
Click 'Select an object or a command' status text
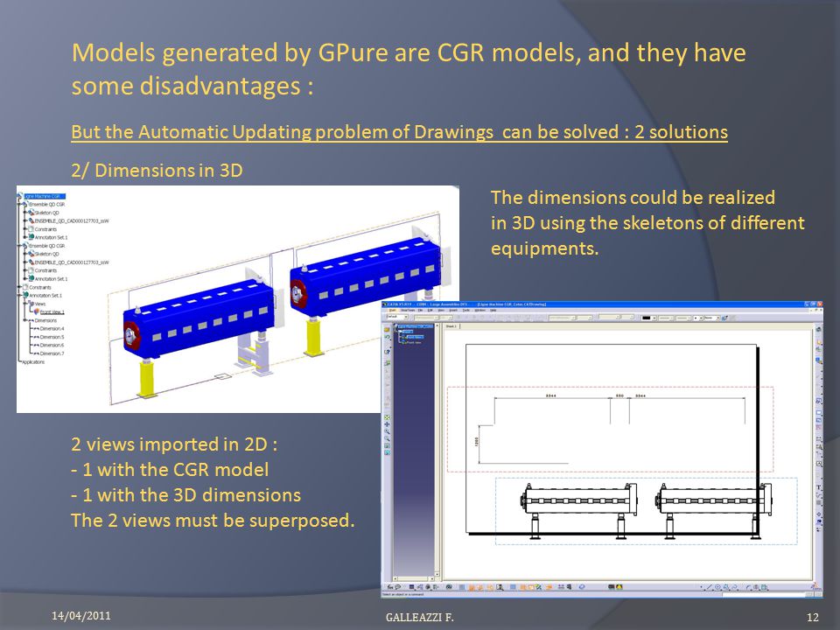[x=403, y=595]
